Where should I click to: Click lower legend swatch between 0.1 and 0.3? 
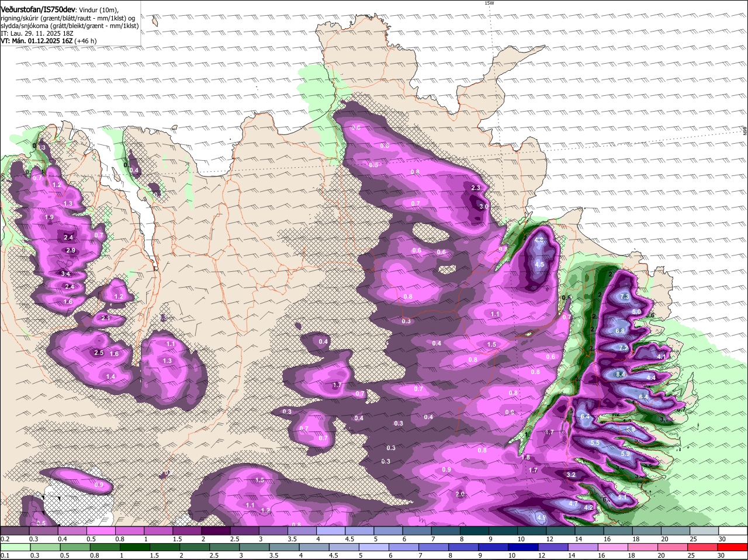[x=15, y=547]
